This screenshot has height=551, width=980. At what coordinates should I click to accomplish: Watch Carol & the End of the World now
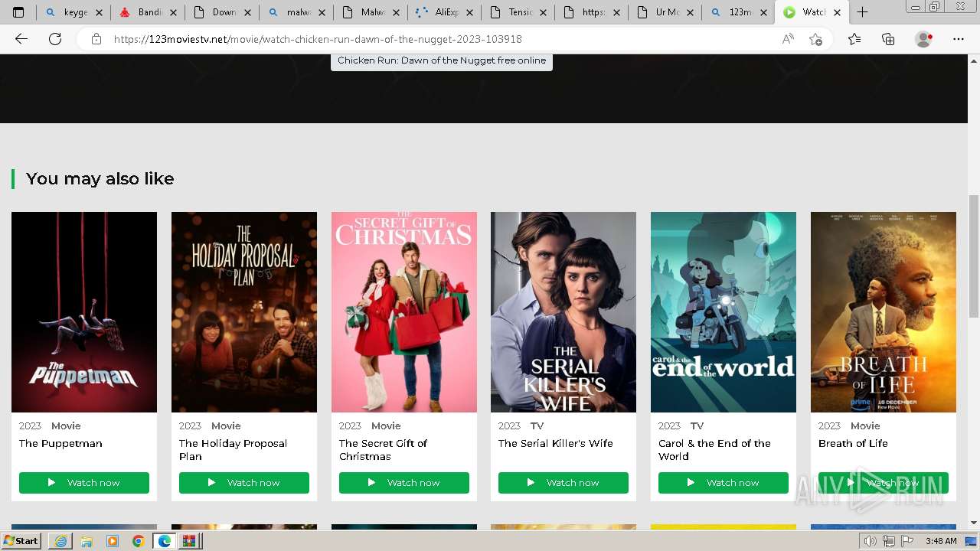coord(724,483)
